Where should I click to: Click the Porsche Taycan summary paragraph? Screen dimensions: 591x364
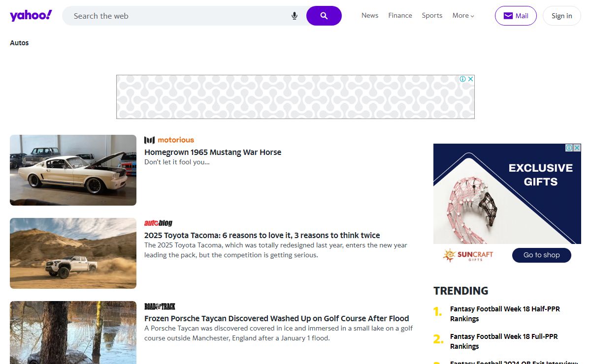pyautogui.click(x=279, y=333)
